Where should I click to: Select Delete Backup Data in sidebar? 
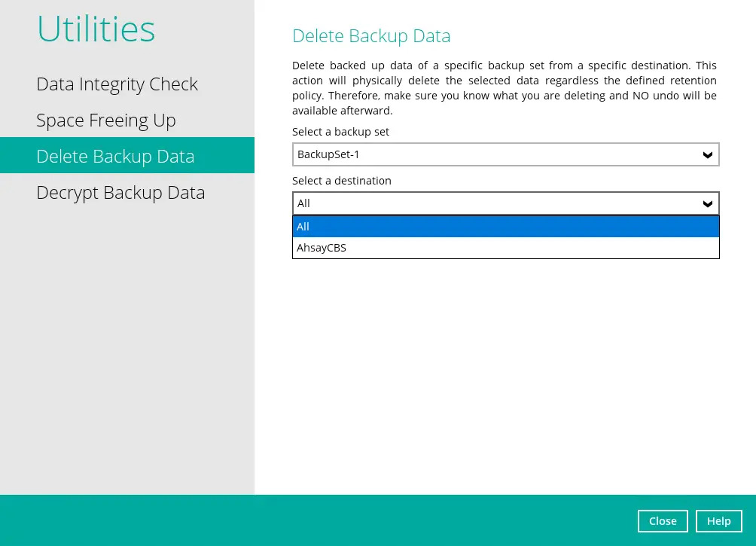click(115, 157)
